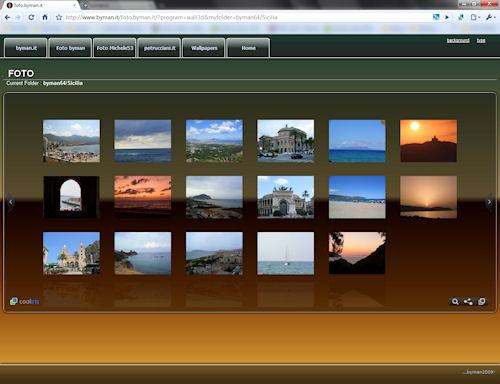Open browser home page icon
500x384 pixels.
tap(45, 17)
